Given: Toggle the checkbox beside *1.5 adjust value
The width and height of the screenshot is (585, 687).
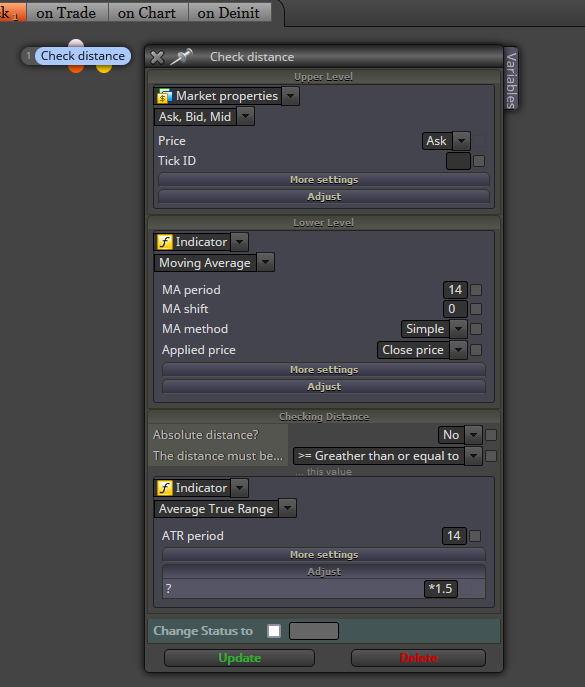Looking at the screenshot, I should point(466,588).
